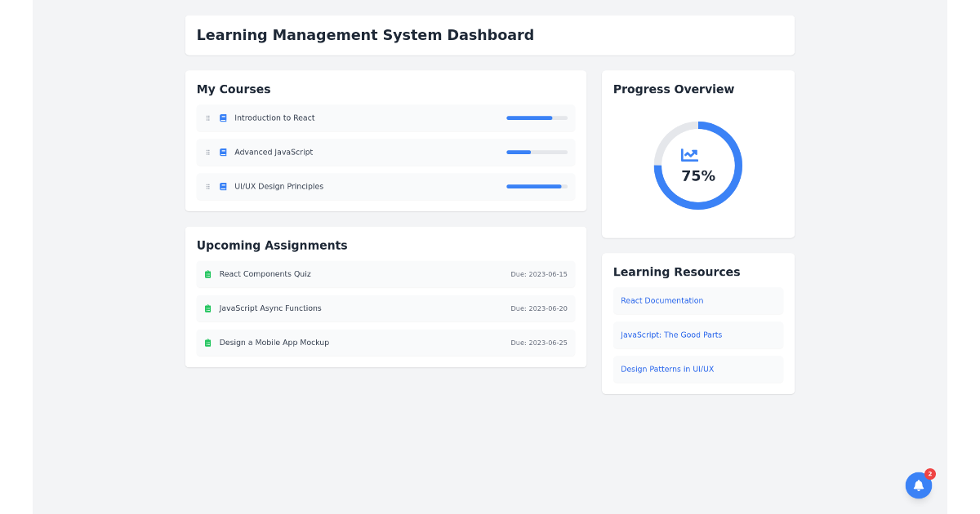
Task: Click the 75% circular progress indicator
Action: pos(698,166)
